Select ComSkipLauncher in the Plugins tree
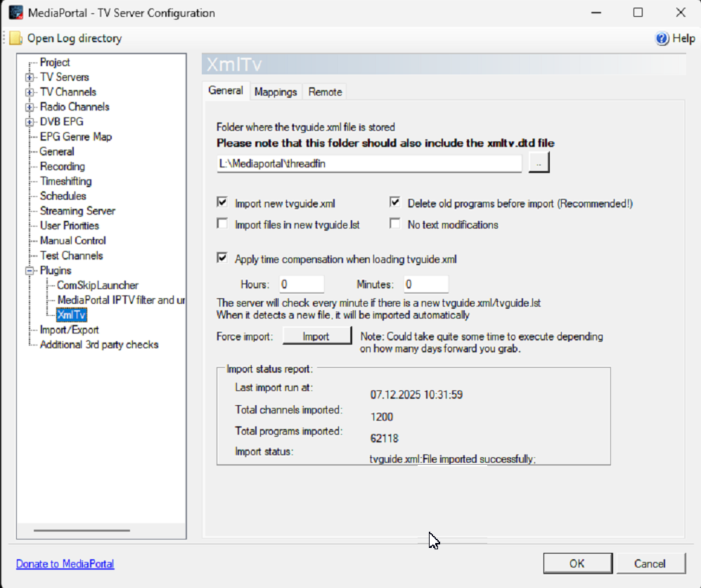This screenshot has height=588, width=701. [98, 286]
